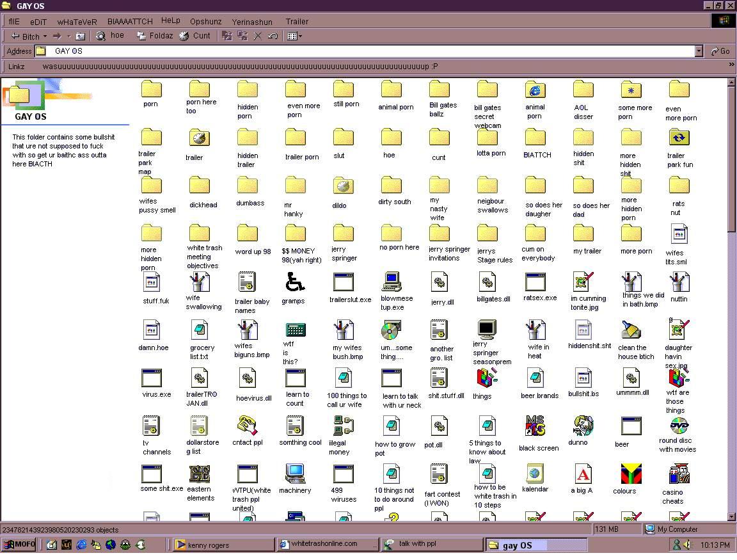This screenshot has height=560, width=737.
Task: Click the vertical scrollbar down arrow
Action: pyautogui.click(x=732, y=516)
